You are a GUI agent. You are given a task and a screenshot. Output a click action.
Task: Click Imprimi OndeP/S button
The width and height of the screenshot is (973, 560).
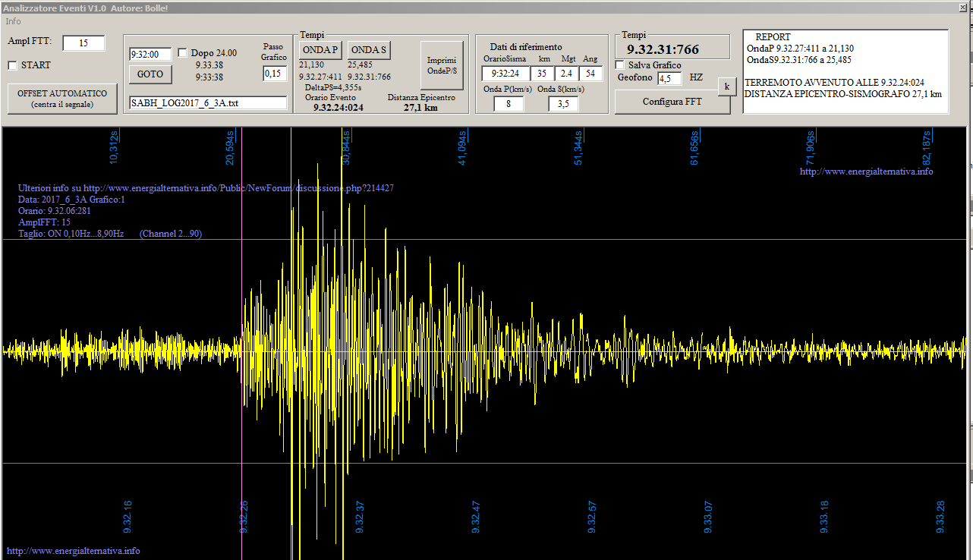pos(442,65)
